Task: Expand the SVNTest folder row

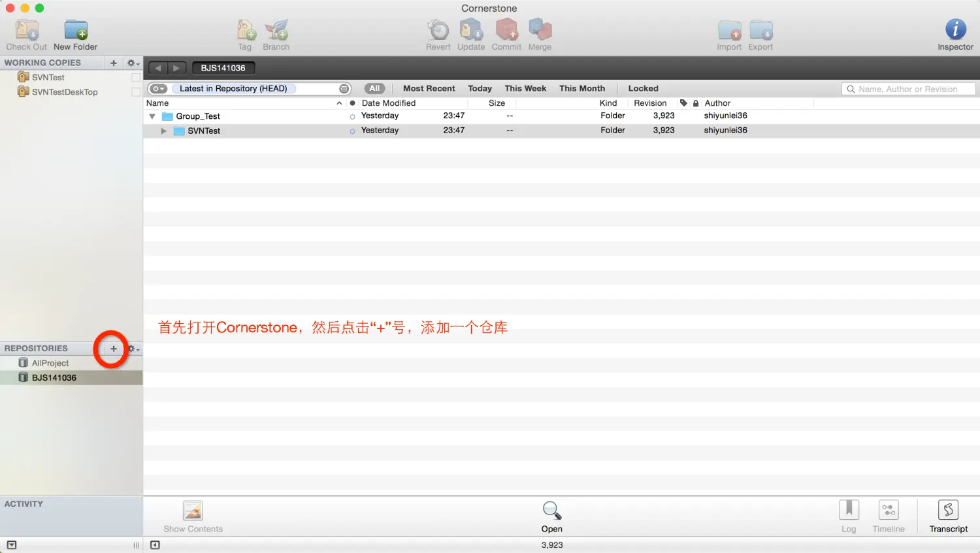Action: click(x=164, y=131)
